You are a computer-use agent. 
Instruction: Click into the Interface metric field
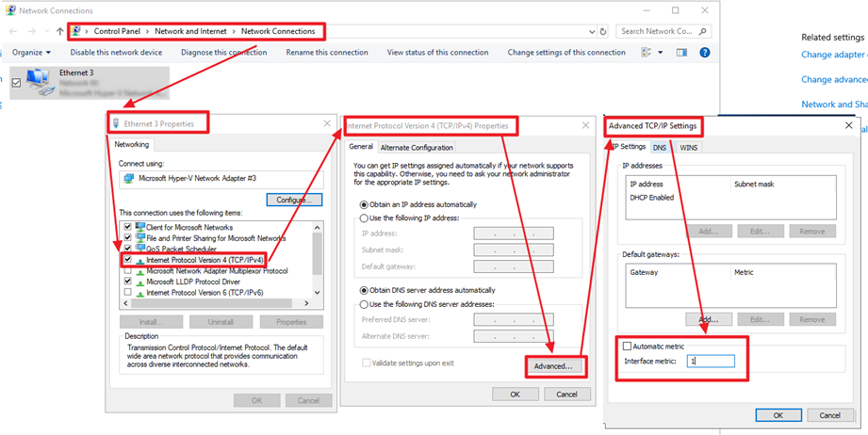pyautogui.click(x=711, y=361)
